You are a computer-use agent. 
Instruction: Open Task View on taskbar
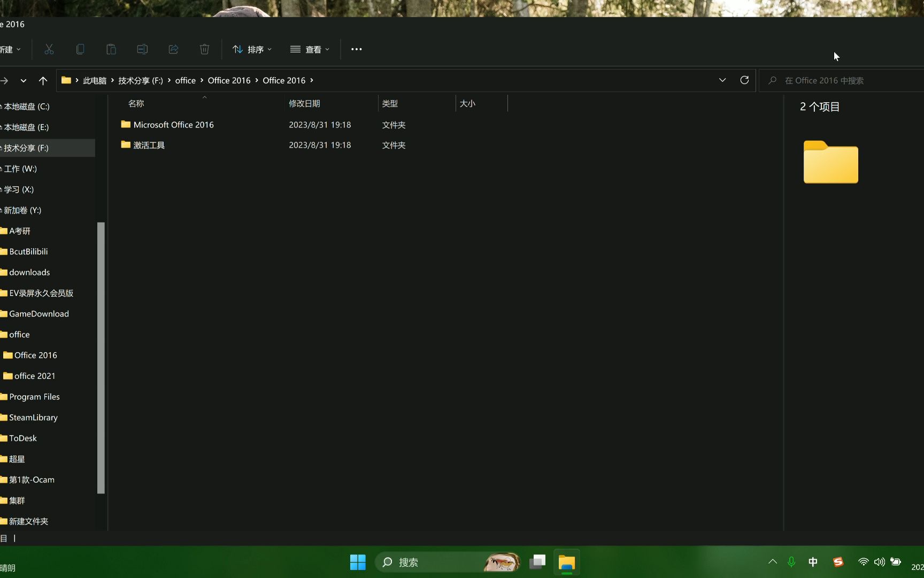coord(537,562)
